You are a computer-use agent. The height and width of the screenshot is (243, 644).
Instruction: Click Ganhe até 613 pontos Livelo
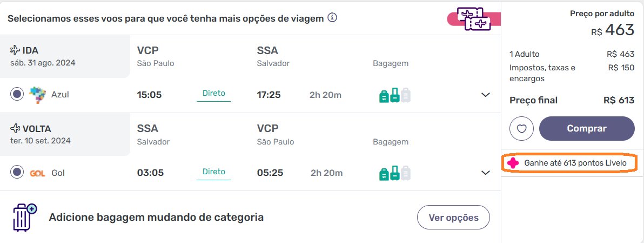575,163
